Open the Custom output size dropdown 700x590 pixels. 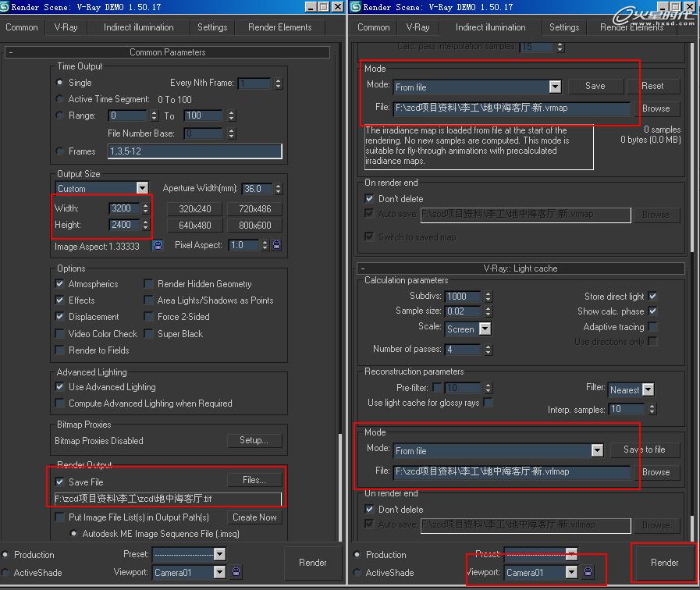pyautogui.click(x=142, y=188)
